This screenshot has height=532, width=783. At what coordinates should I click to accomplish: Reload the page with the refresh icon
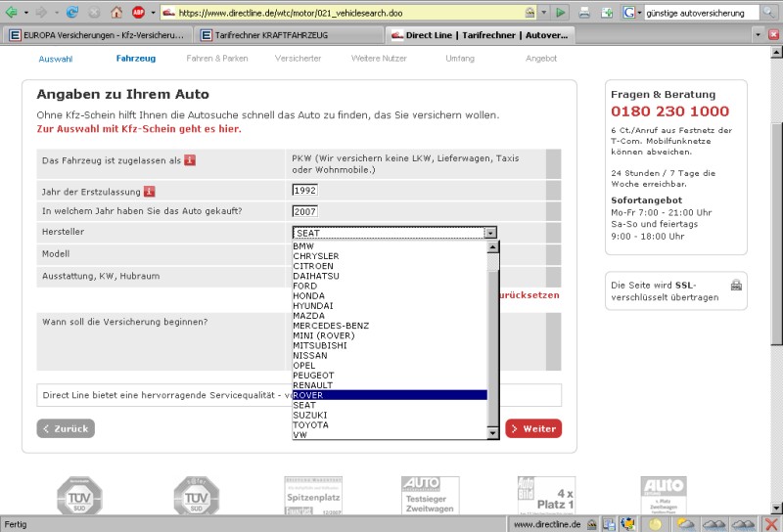[x=72, y=13]
